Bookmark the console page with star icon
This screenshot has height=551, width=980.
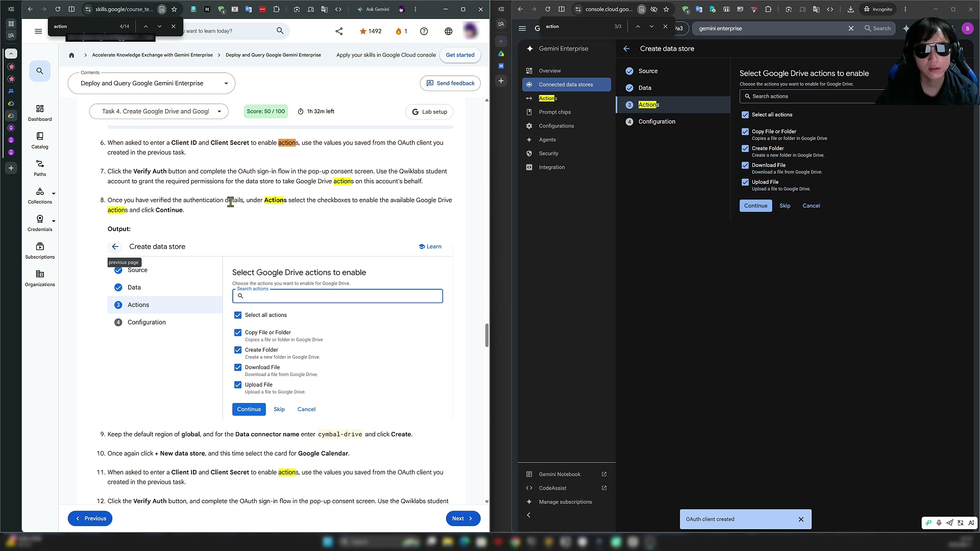click(666, 9)
